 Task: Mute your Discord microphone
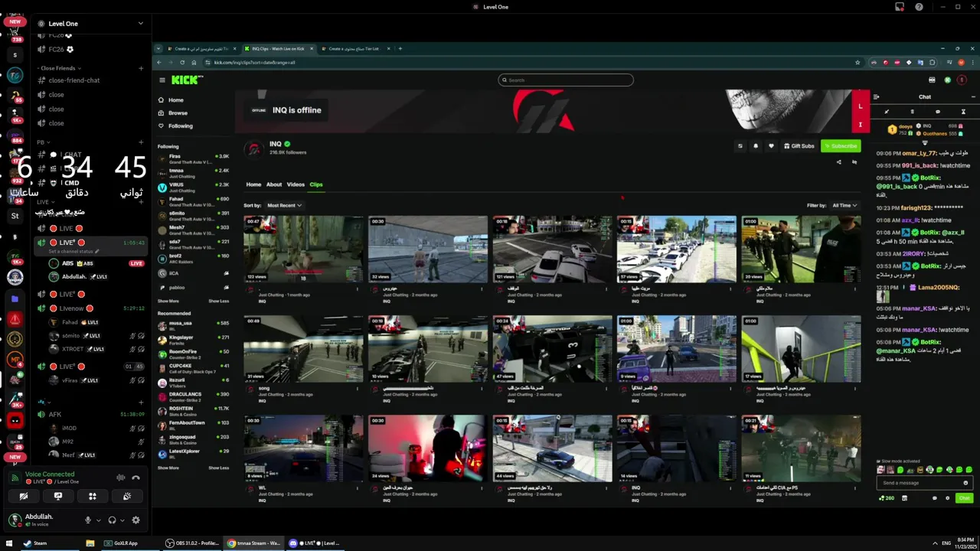[x=87, y=520]
